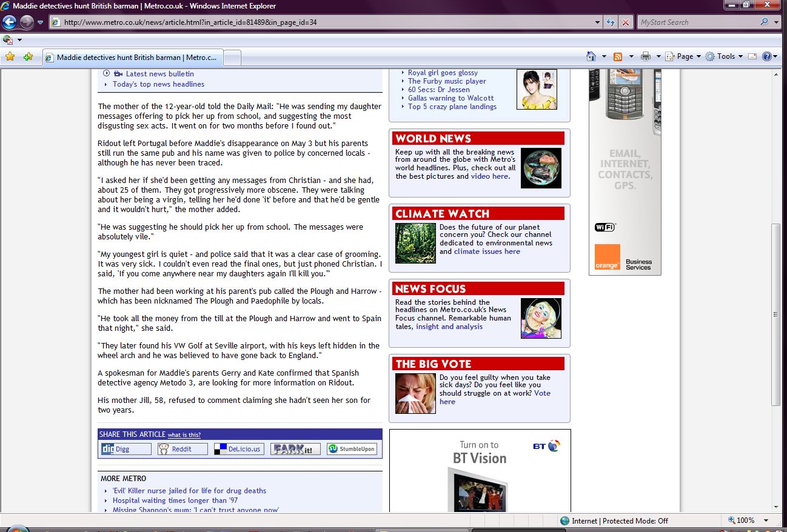Share the article via StumbleUpon
Image resolution: width=787 pixels, height=532 pixels.
(352, 449)
